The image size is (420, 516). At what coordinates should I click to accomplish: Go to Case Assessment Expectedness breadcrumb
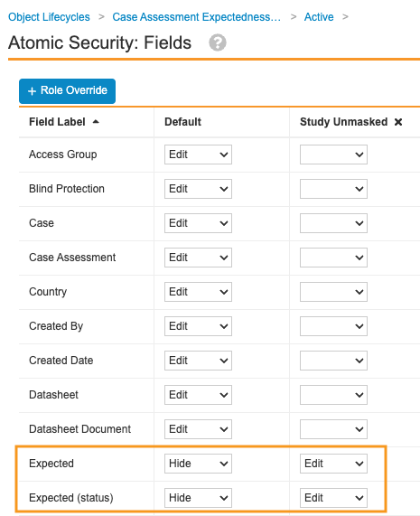(x=196, y=17)
